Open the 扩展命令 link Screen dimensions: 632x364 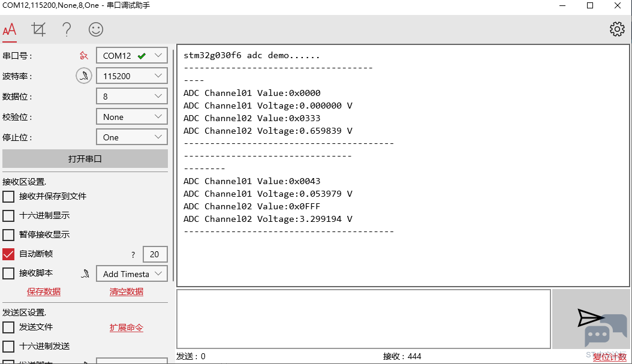(126, 327)
